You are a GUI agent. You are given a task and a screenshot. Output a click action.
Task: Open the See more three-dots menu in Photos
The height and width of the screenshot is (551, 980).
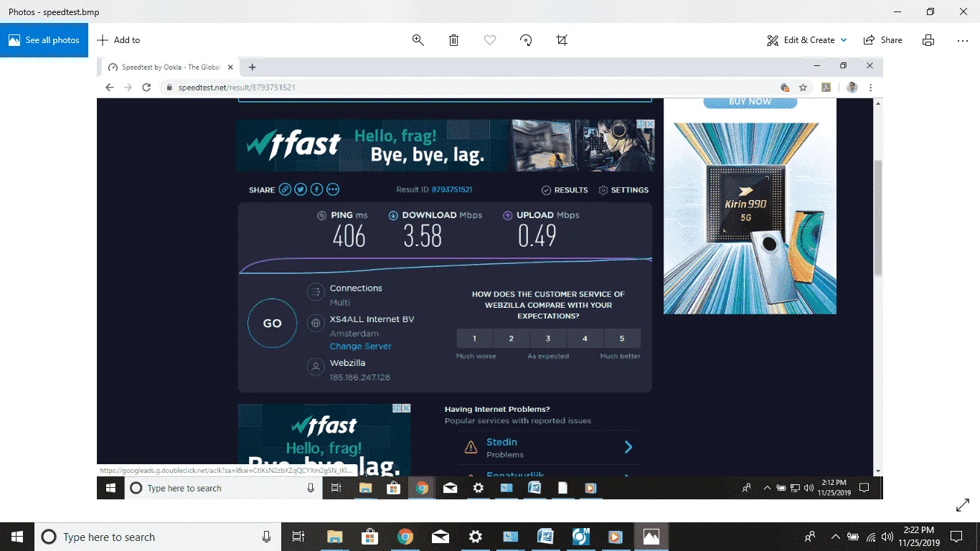(x=963, y=40)
